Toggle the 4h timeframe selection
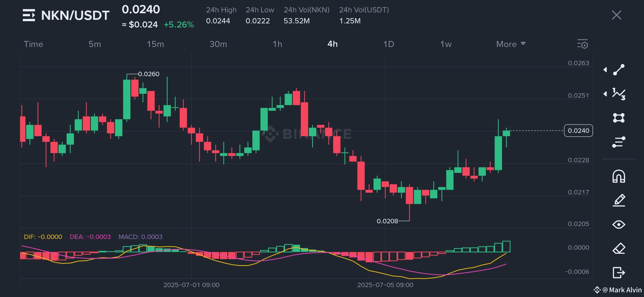The height and width of the screenshot is (297, 644). [332, 44]
